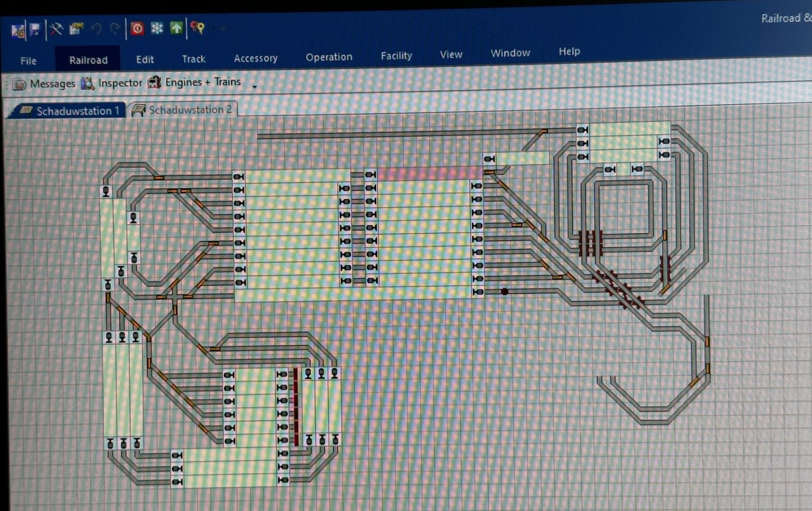Select the topmost signal left of the main yard
Screen dimensions: 812x511
pyautogui.click(x=238, y=177)
